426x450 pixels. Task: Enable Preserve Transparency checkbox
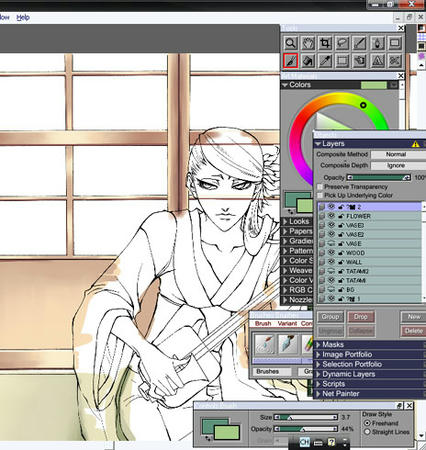coord(320,187)
